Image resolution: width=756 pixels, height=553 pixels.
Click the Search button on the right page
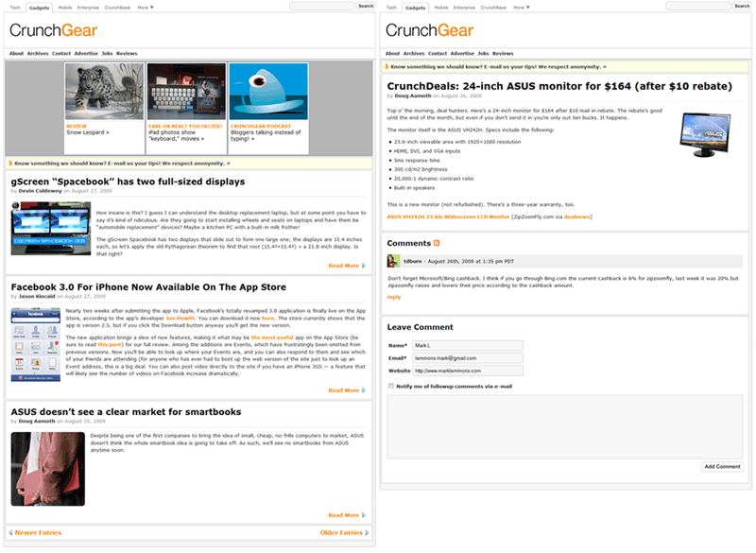pos(742,6)
